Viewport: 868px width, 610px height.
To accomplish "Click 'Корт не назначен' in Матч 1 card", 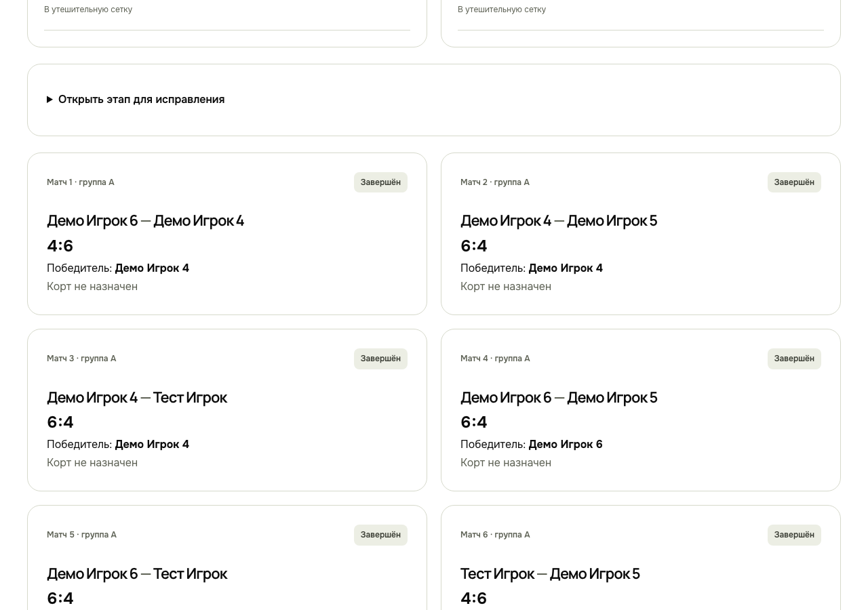I will 92,286.
